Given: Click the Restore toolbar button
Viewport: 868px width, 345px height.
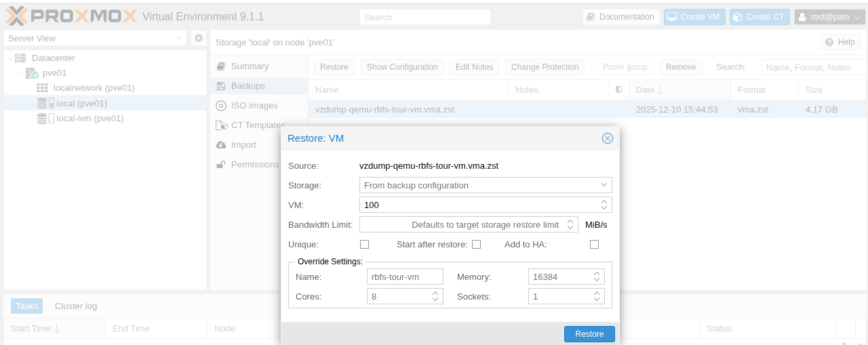Looking at the screenshot, I should pos(334,67).
